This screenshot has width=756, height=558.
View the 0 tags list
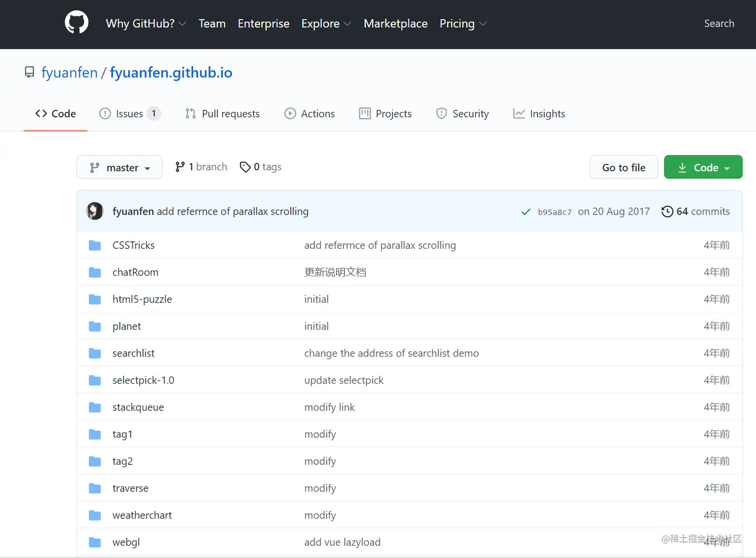(x=260, y=167)
